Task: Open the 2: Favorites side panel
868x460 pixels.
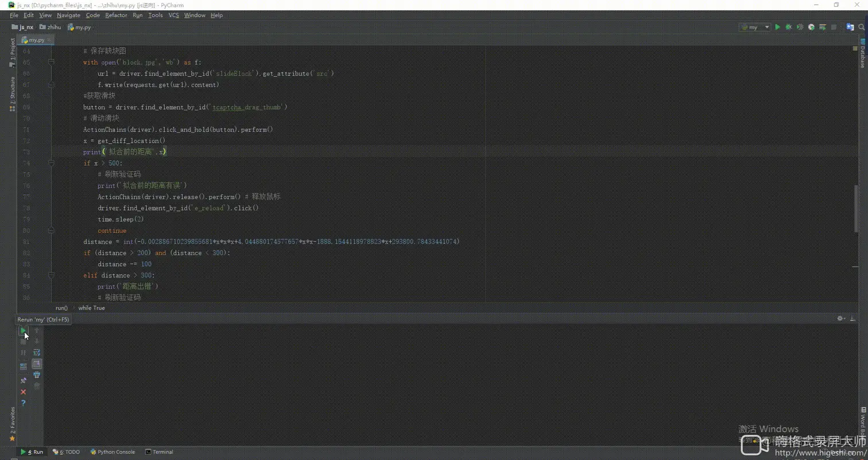Action: [x=13, y=424]
